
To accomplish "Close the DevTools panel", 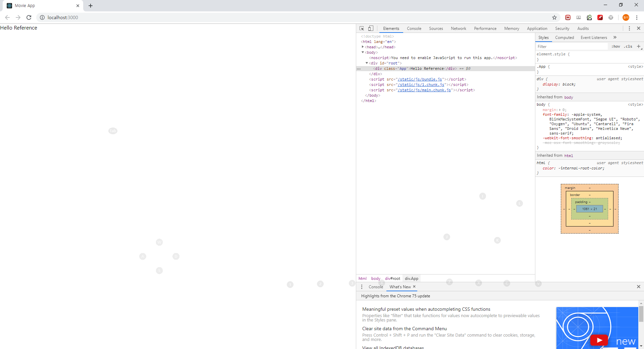I will click(x=639, y=29).
